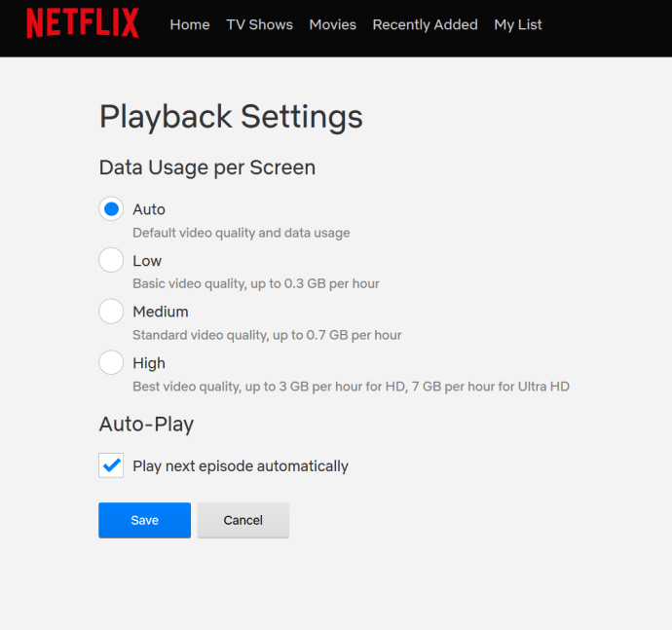Click the Netflix logo
Image resolution: width=672 pixels, height=630 pixels.
point(83,23)
